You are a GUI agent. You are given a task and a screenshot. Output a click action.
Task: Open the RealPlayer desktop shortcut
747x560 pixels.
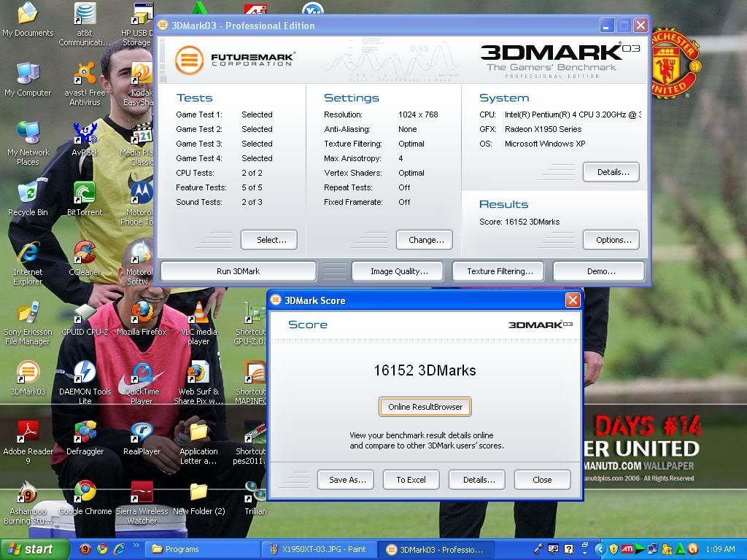coord(142,438)
